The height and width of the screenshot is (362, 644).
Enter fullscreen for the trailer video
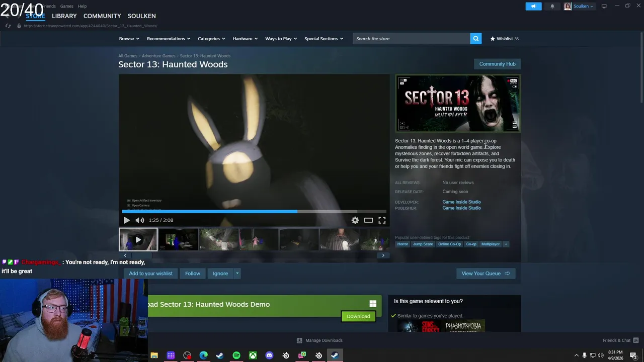382,220
